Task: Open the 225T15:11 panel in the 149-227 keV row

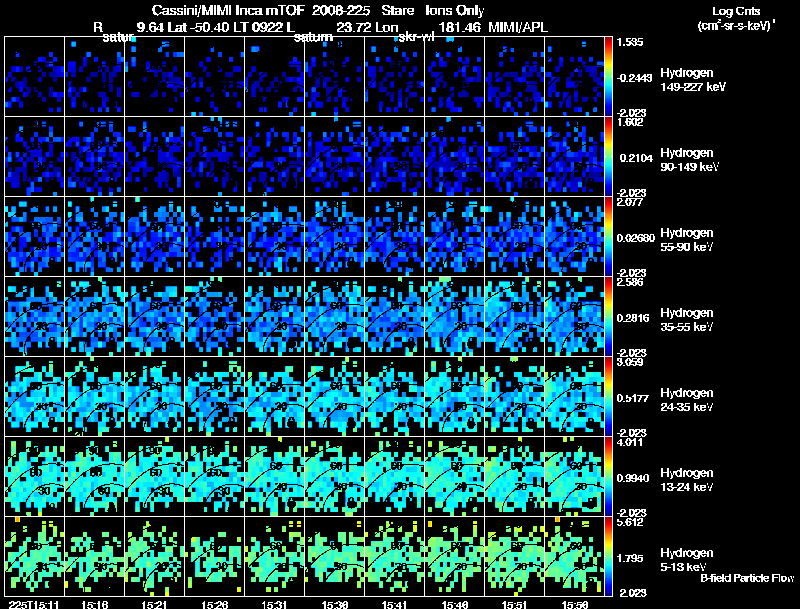Action: [35, 77]
